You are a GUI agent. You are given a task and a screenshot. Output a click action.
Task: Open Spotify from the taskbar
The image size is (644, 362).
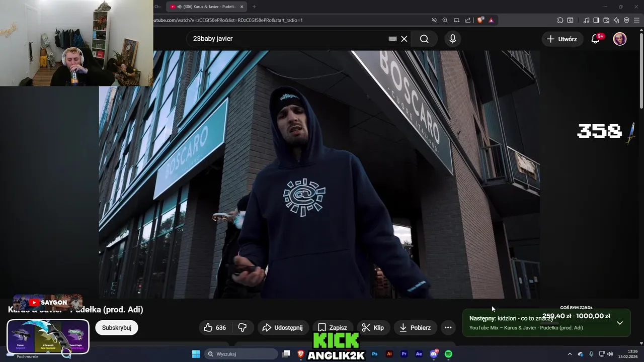[x=448, y=354]
